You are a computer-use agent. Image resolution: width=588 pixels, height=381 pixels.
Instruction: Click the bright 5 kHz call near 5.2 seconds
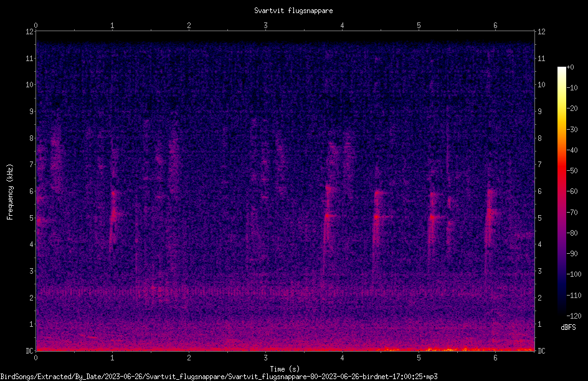432,217
